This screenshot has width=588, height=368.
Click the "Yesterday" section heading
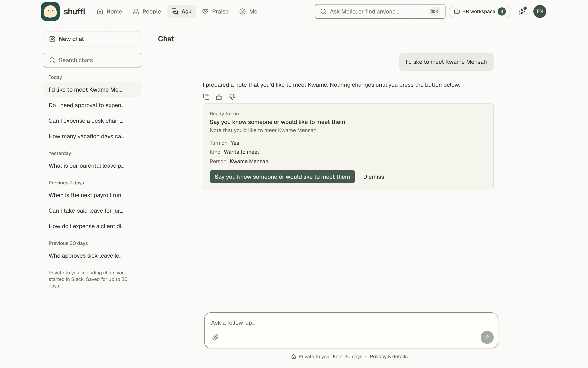tap(60, 153)
